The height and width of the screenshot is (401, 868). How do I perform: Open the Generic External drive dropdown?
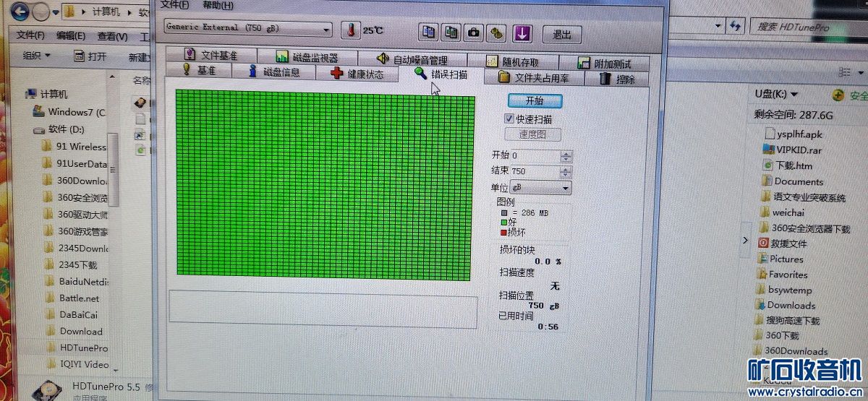248,28
